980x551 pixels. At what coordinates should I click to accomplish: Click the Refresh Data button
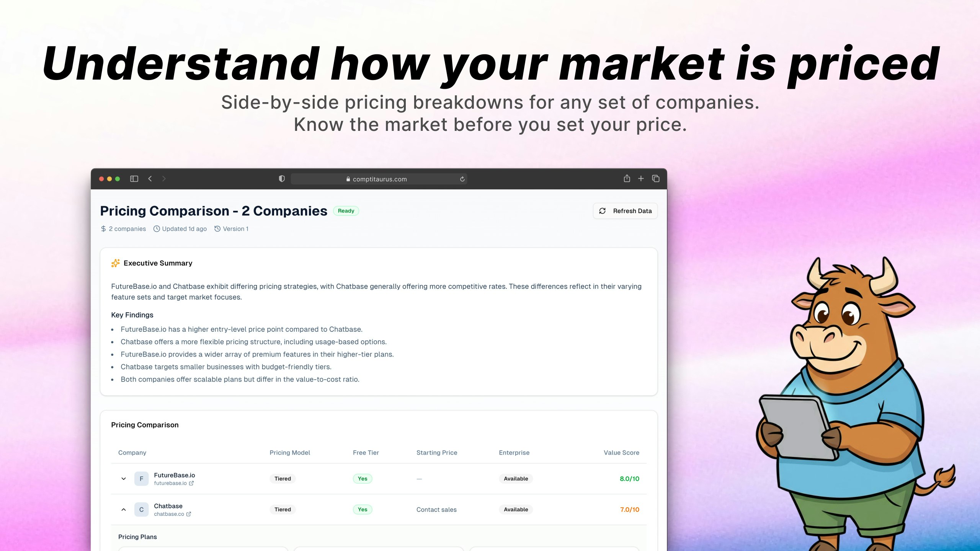tap(625, 211)
